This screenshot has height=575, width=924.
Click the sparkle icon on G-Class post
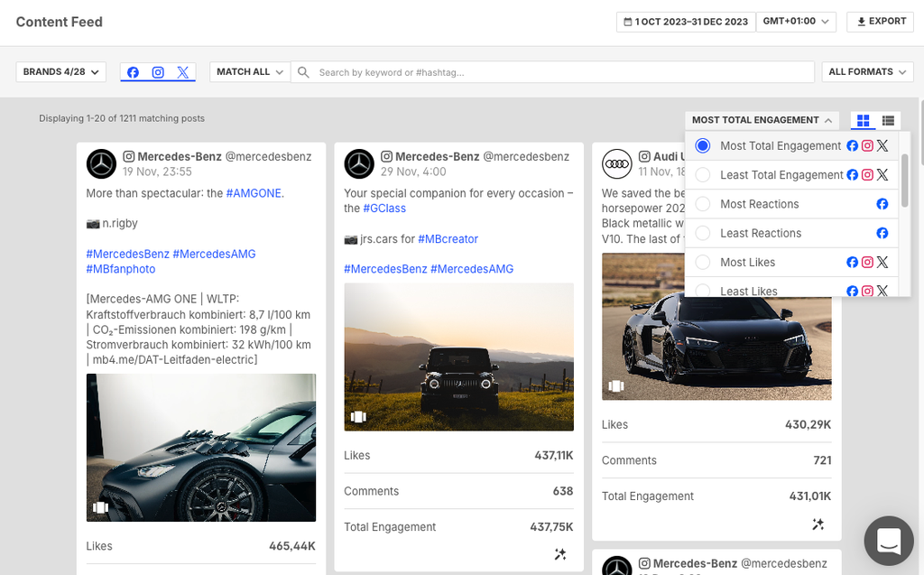click(x=560, y=554)
